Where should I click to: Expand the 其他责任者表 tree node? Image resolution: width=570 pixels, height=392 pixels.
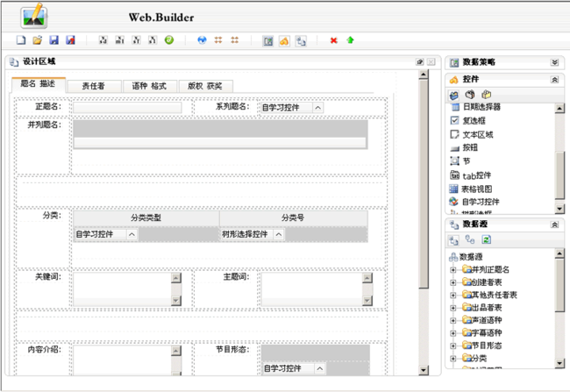pyautogui.click(x=453, y=296)
